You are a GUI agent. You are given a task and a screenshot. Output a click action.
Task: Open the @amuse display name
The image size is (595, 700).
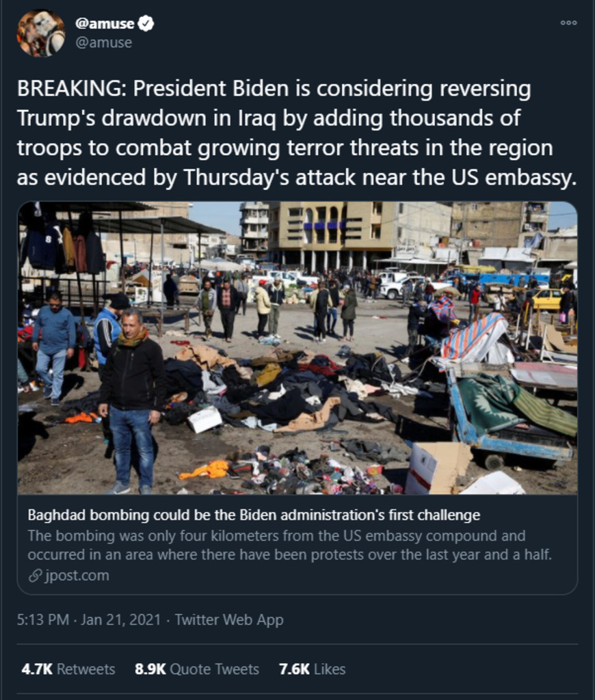click(x=105, y=23)
